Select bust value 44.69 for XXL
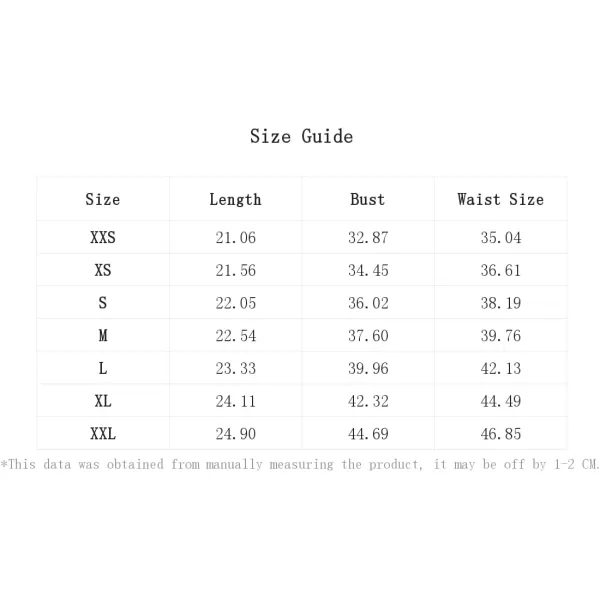This screenshot has width=600, height=600. tap(368, 434)
